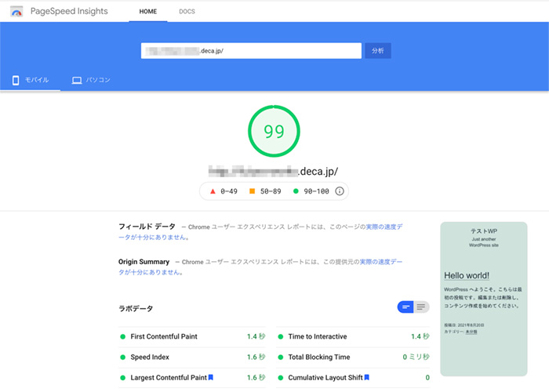Click the Total Blocking Time metric
The width and height of the screenshot is (549, 392).
click(353, 357)
